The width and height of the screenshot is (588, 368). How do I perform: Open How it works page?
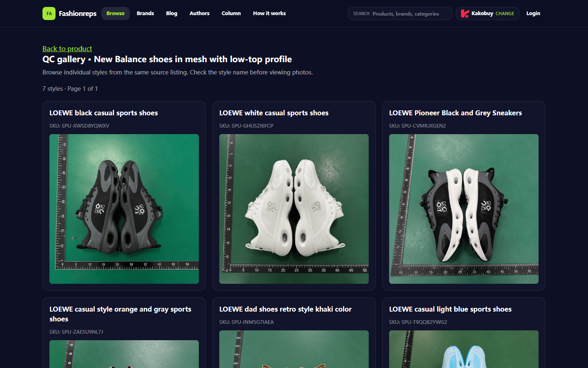[x=269, y=13]
